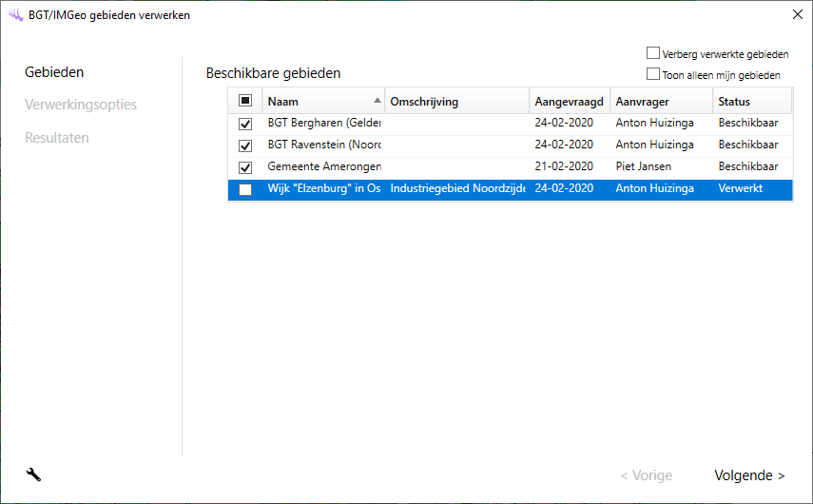Enable Toon alleen mijn gebieden option

(653, 74)
